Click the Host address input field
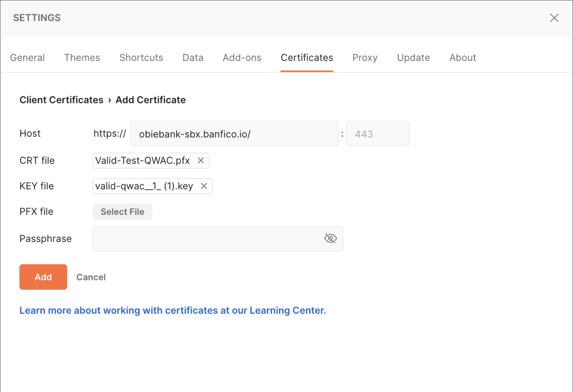The image size is (573, 392). pyautogui.click(x=234, y=134)
